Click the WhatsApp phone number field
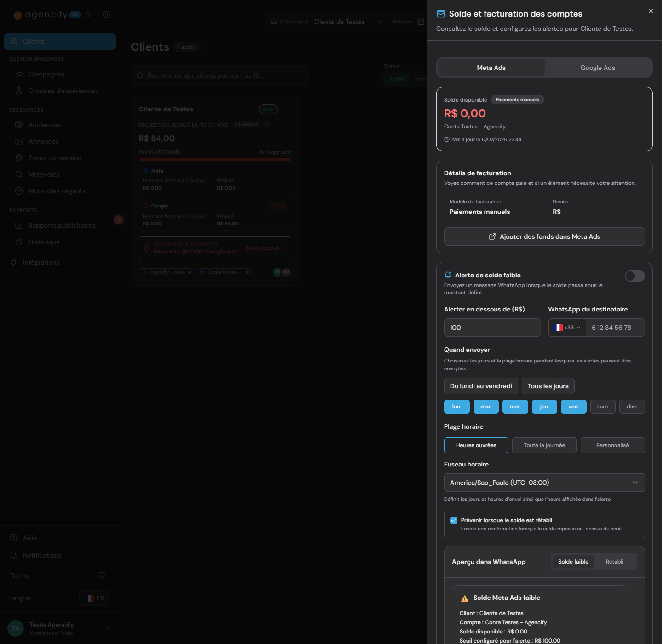The image size is (662, 644). [x=615, y=328]
